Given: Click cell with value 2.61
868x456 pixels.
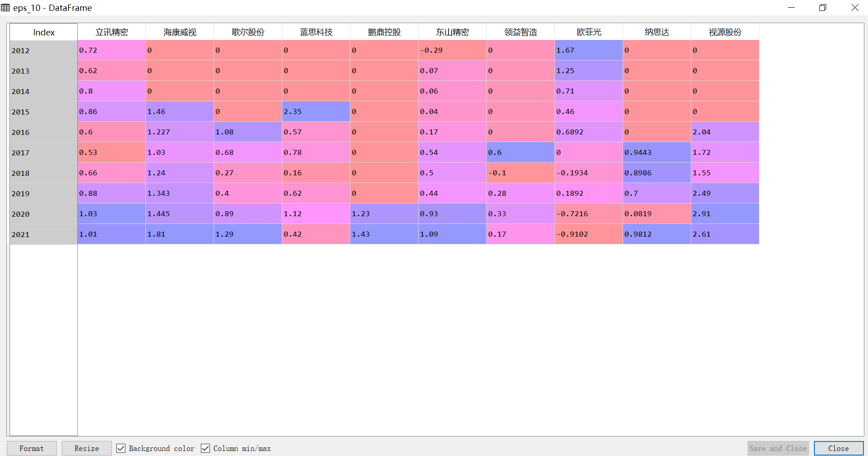Looking at the screenshot, I should pos(725,234).
